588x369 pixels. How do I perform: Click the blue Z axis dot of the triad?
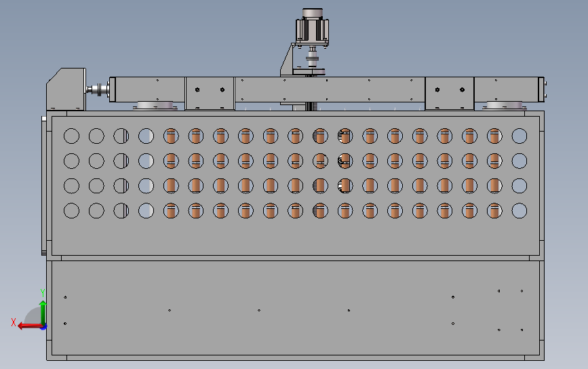coord(44,327)
